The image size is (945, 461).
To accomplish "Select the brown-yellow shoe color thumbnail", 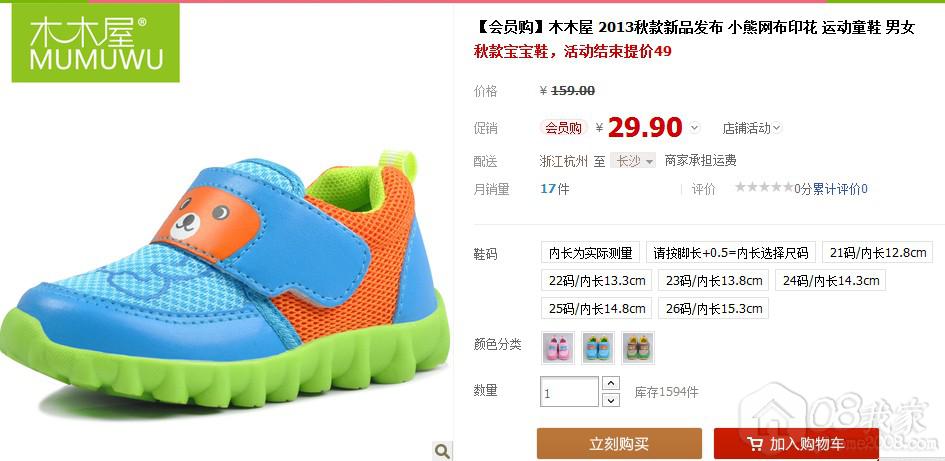I will point(638,348).
